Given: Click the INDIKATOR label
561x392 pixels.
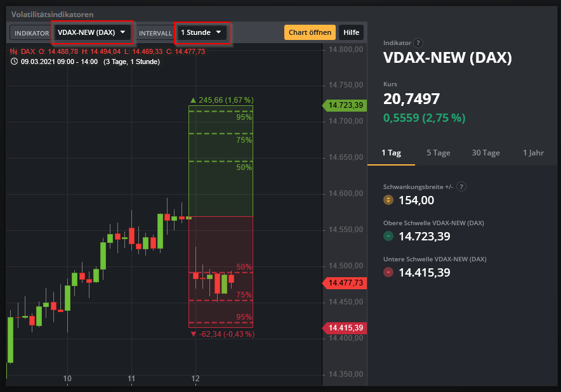Looking at the screenshot, I should pyautogui.click(x=32, y=33).
